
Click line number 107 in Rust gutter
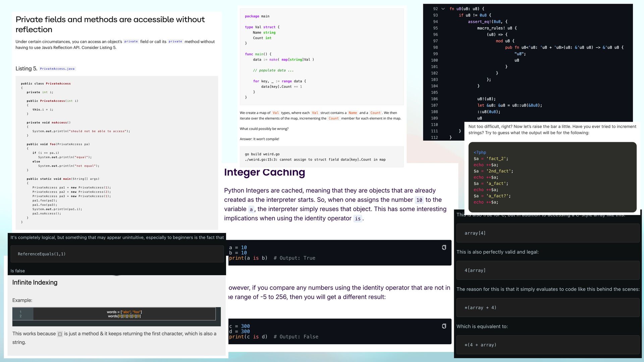(434, 105)
